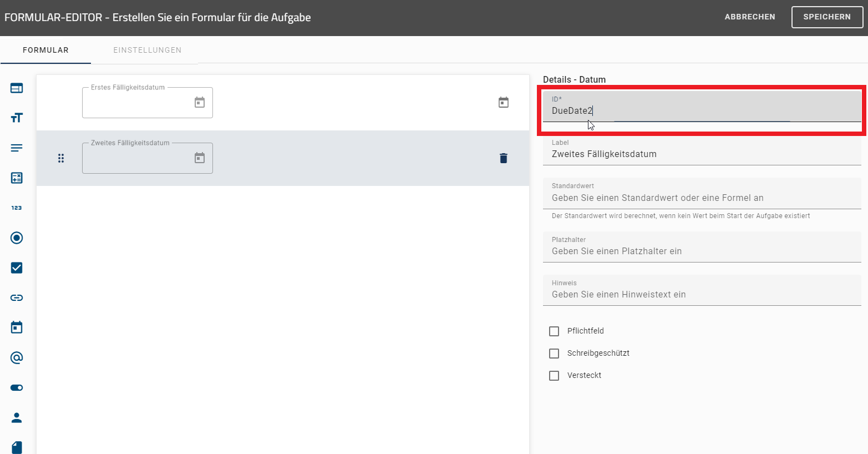Viewport: 868px width, 454px height.
Task: Select the email field element
Action: click(16, 357)
